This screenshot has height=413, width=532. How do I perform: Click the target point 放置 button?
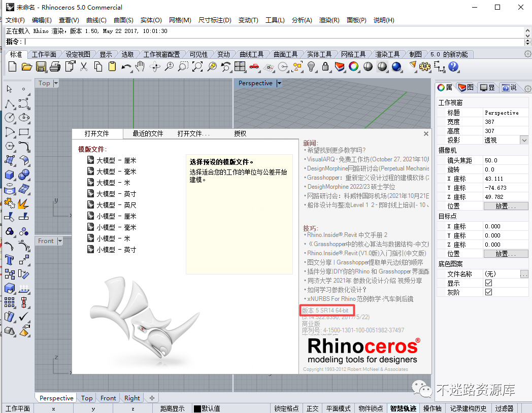506,254
